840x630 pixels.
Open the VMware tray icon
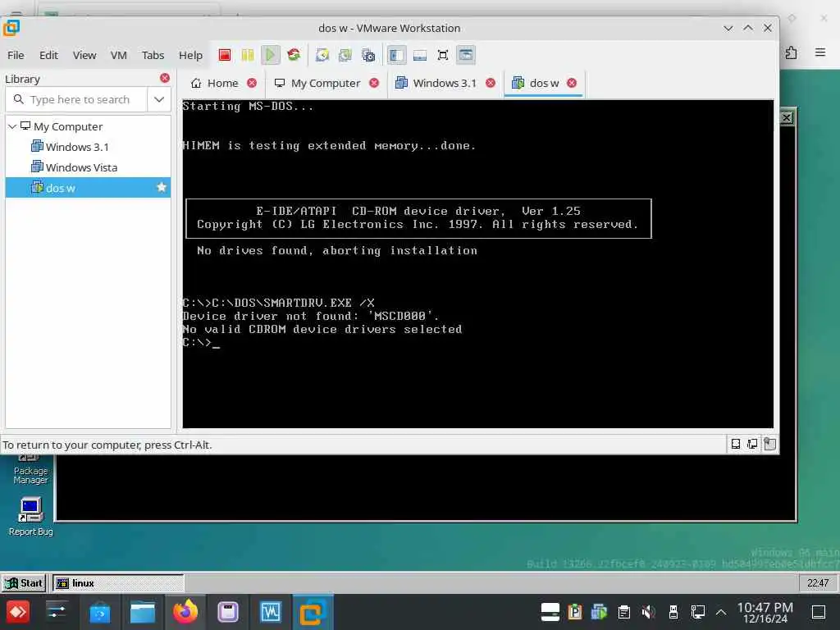599,612
